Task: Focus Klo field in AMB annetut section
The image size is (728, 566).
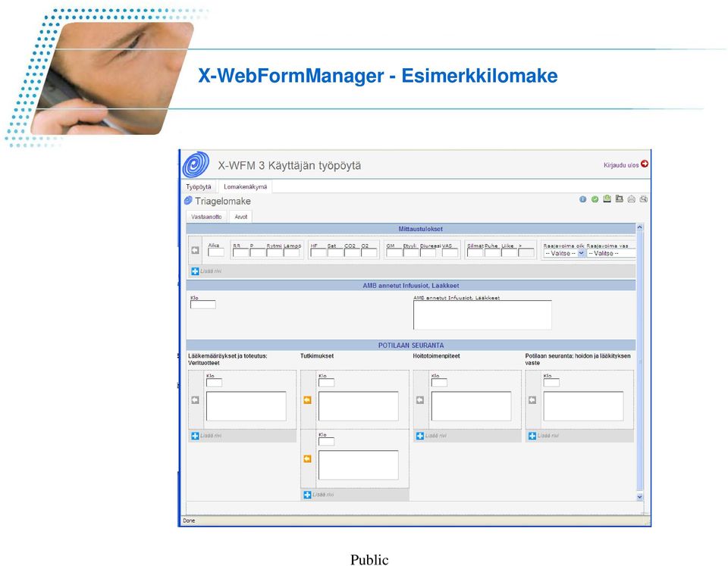Action: point(203,305)
